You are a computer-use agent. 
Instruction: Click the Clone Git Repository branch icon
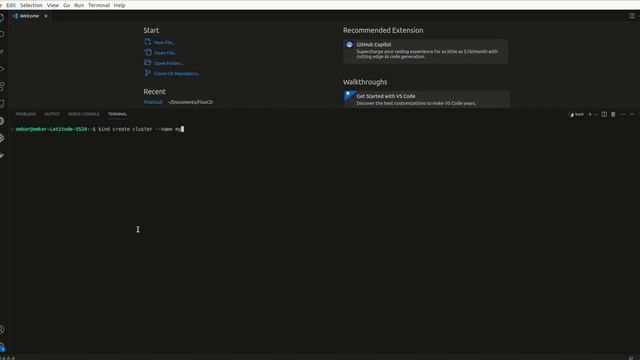[x=148, y=73]
